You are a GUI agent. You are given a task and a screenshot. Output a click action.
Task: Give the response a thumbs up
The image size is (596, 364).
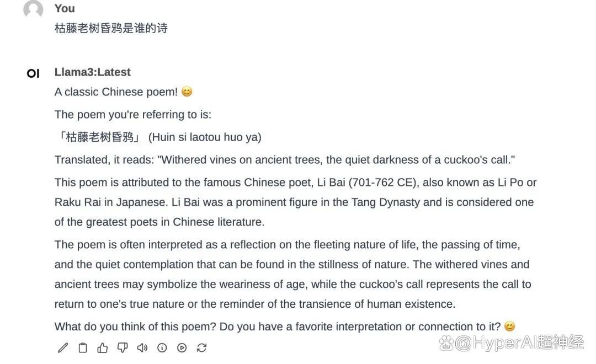point(103,347)
